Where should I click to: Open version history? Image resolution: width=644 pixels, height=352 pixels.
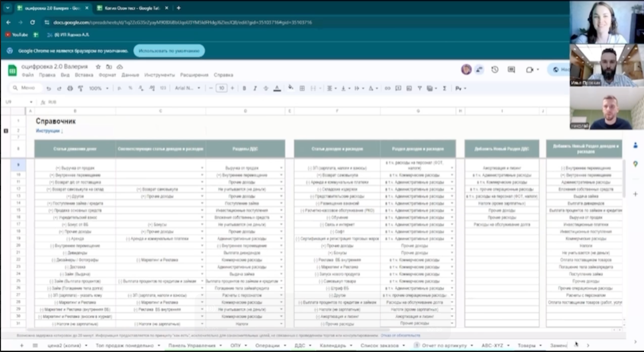click(x=495, y=70)
